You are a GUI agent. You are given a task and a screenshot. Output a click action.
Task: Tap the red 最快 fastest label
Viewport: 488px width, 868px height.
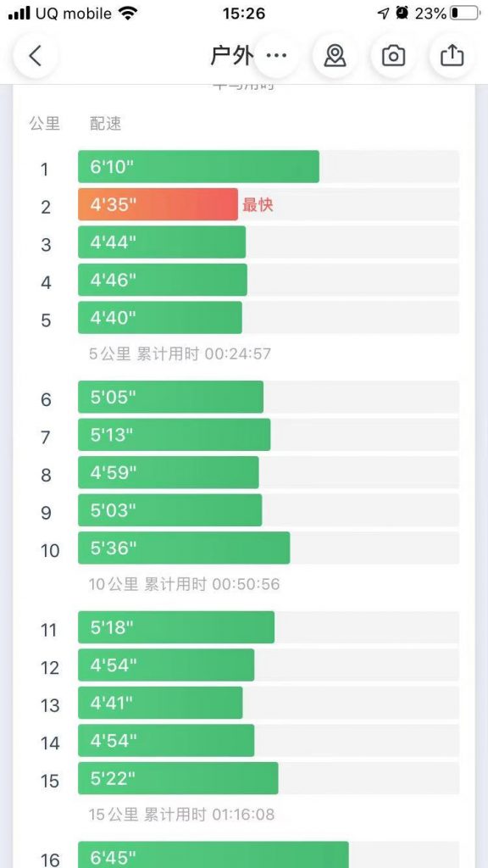pyautogui.click(x=258, y=205)
